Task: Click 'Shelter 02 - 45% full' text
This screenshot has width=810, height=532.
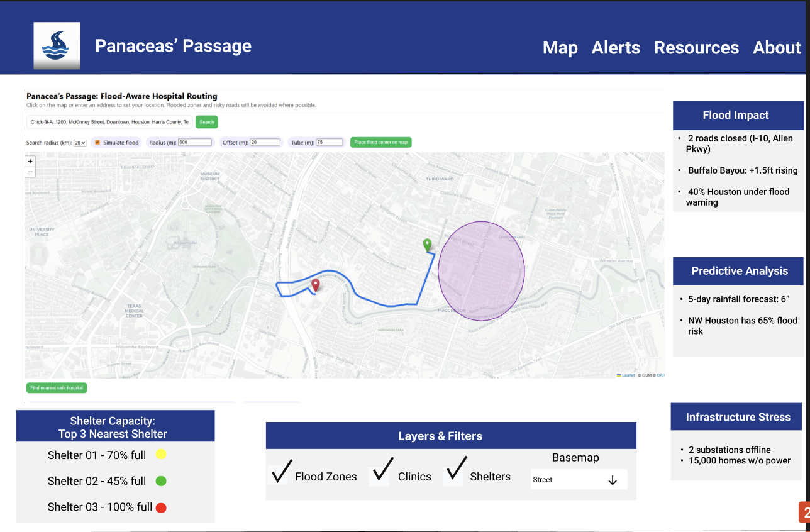Action: 97,481
